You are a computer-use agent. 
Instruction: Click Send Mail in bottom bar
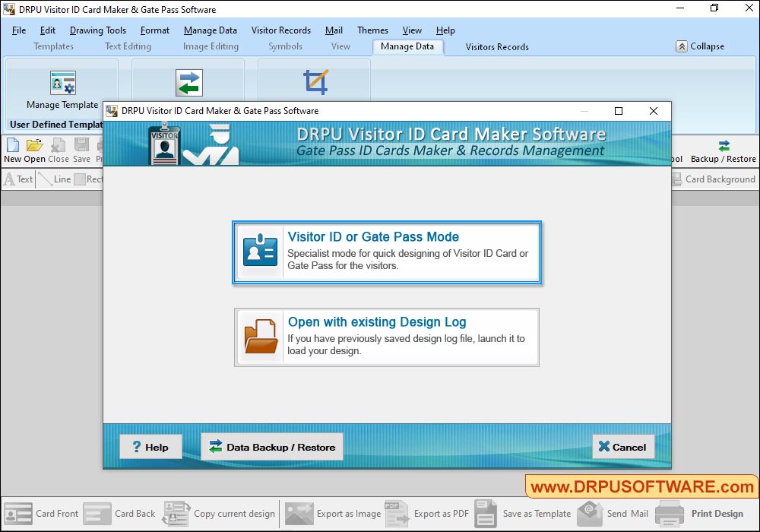pos(591,514)
